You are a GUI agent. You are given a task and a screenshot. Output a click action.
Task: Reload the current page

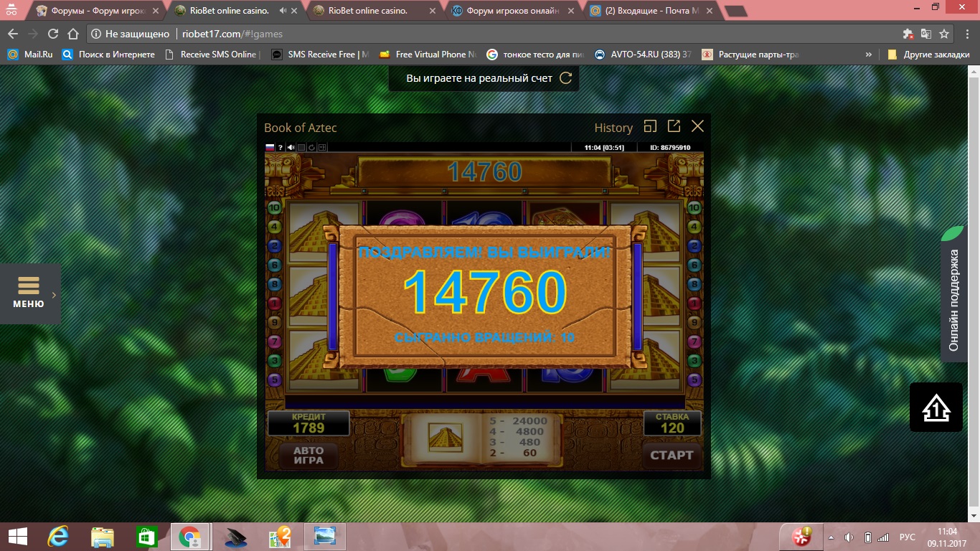coord(52,34)
